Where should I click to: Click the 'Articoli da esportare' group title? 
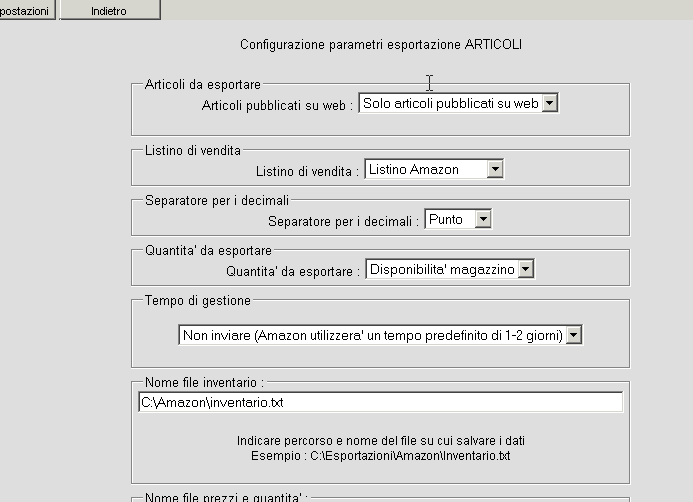point(202,85)
